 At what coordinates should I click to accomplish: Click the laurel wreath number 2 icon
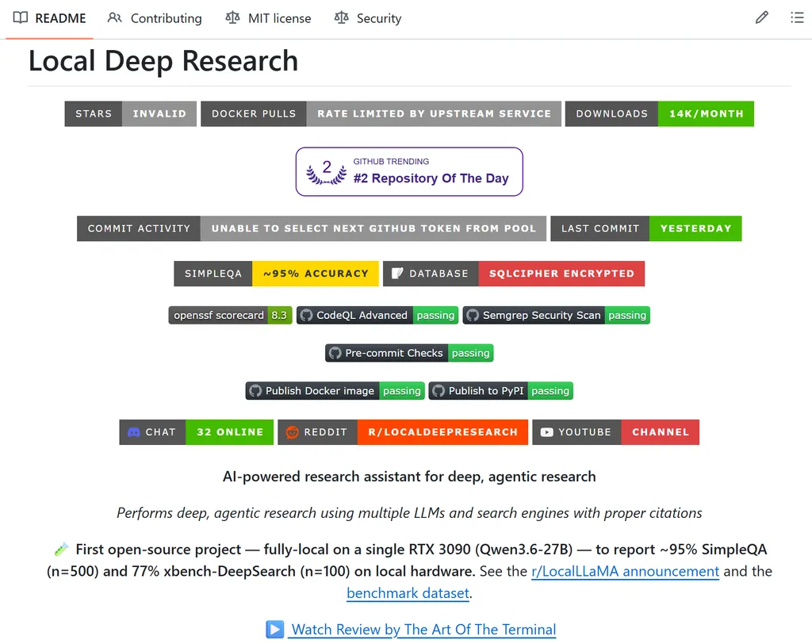pyautogui.click(x=326, y=172)
